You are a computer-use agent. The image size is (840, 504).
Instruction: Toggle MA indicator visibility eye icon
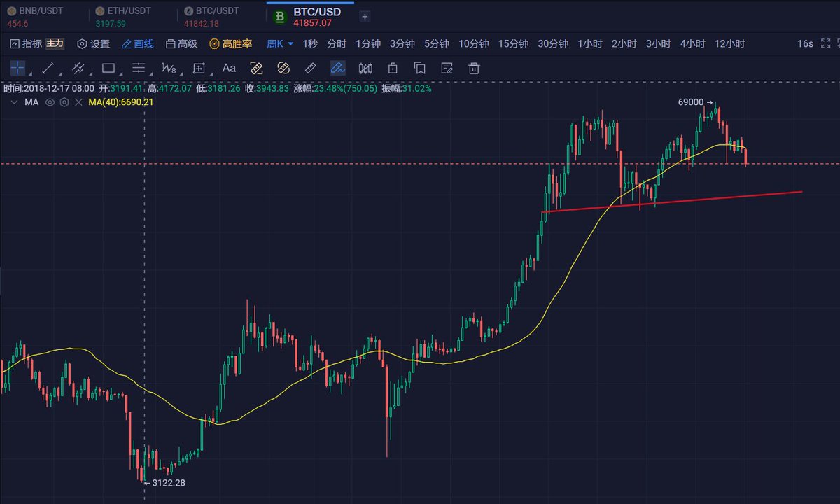click(50, 102)
